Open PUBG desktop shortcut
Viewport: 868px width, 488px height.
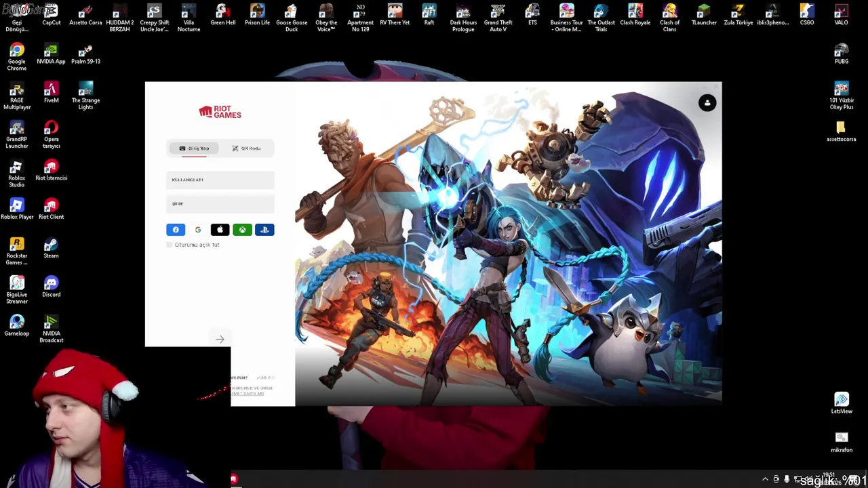point(842,54)
